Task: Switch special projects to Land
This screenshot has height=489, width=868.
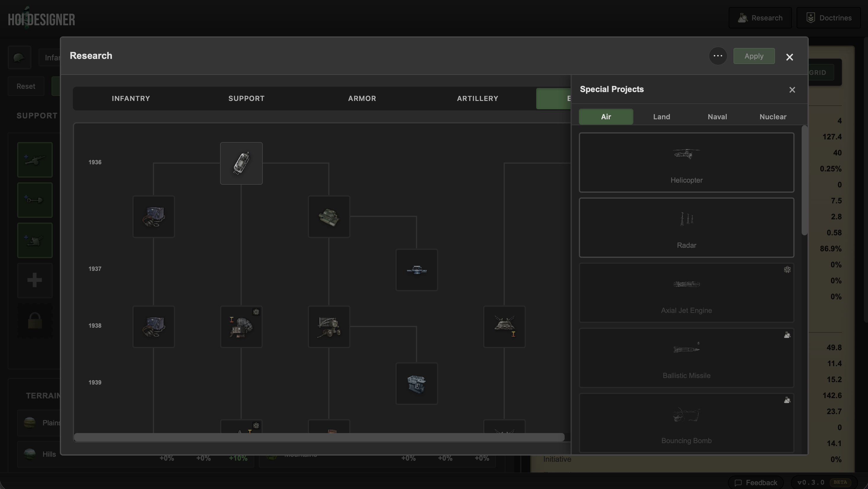Action: point(662,117)
